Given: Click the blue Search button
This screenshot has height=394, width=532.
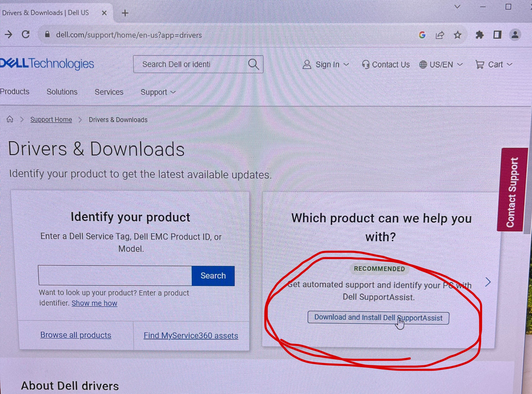Looking at the screenshot, I should (x=213, y=276).
